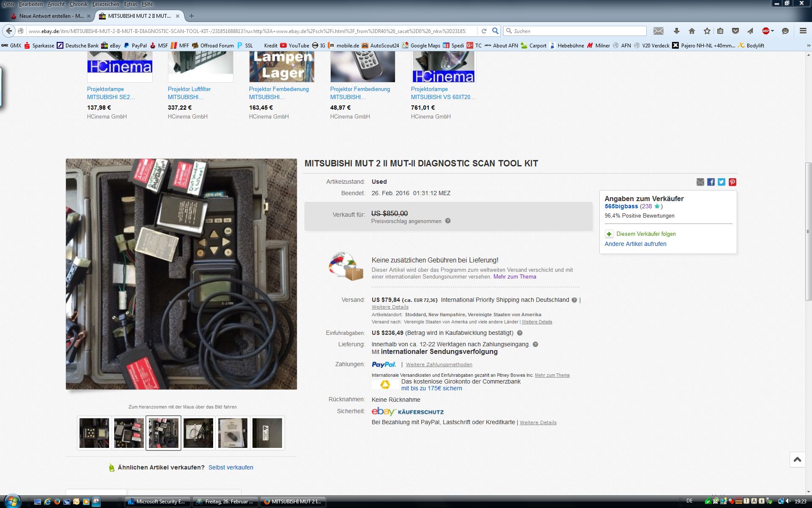Expand the Adblock Plus dropdown arrow

coord(773,31)
